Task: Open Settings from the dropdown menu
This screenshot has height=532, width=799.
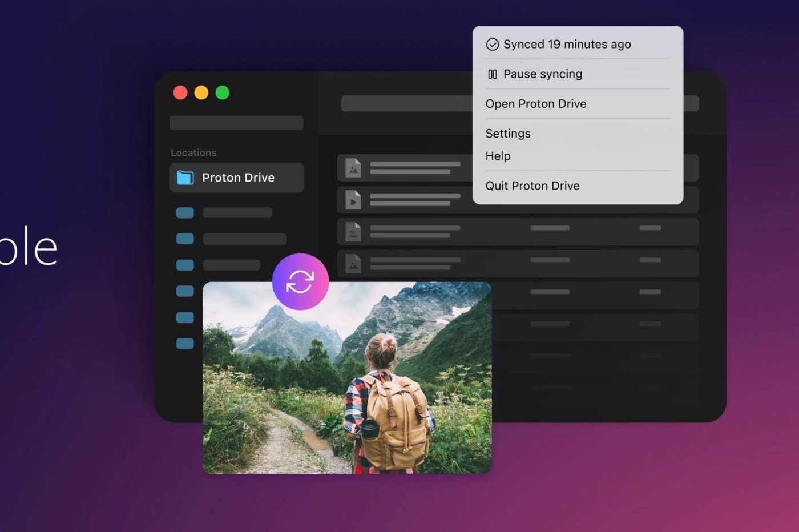Action: point(508,134)
